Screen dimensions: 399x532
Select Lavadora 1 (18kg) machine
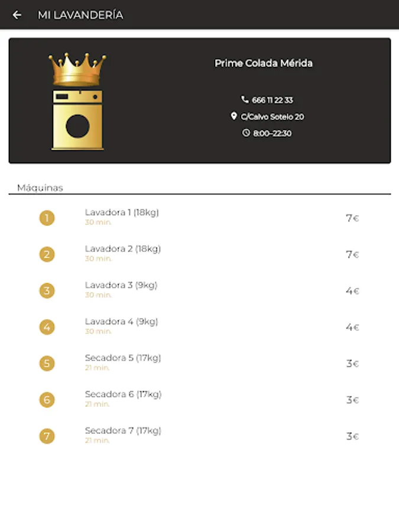pos(122,213)
